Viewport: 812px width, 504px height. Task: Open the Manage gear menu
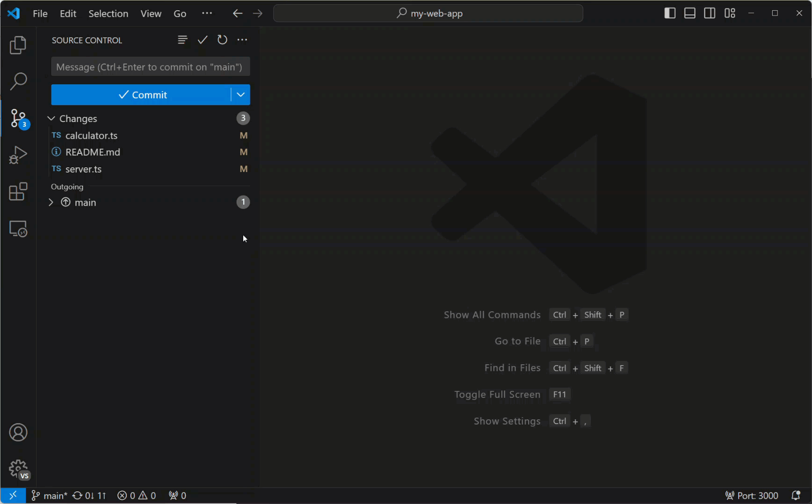[x=18, y=469]
